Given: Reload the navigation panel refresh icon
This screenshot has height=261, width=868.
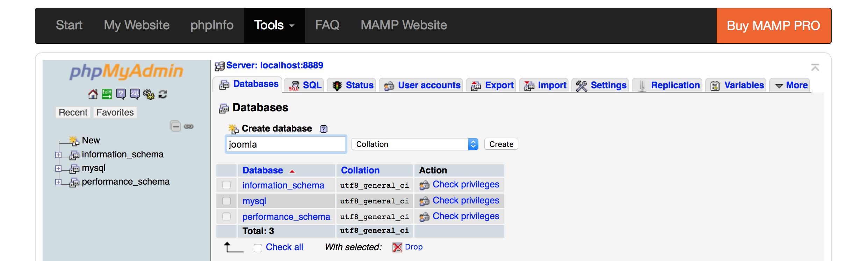Looking at the screenshot, I should click(x=163, y=94).
